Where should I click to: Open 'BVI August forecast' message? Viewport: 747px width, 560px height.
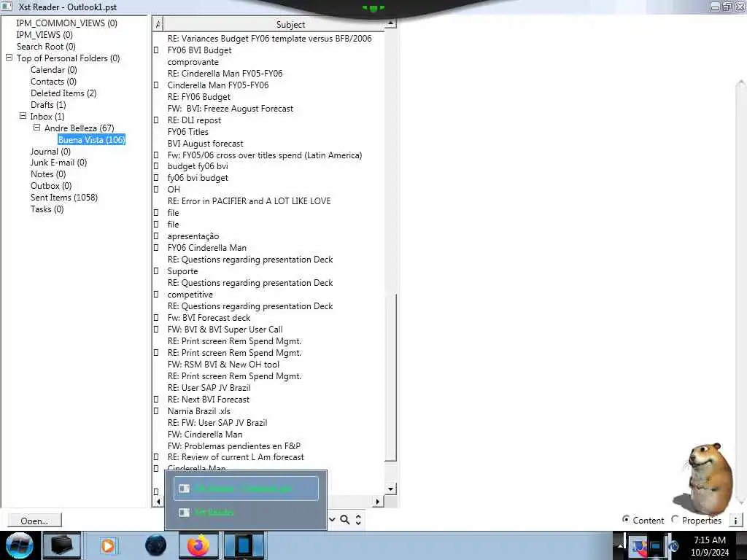coord(205,144)
